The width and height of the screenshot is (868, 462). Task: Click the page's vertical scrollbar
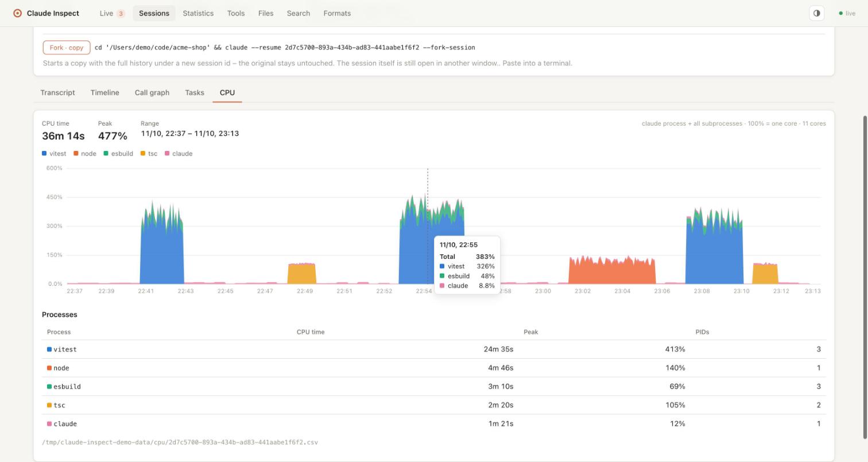tap(865, 277)
